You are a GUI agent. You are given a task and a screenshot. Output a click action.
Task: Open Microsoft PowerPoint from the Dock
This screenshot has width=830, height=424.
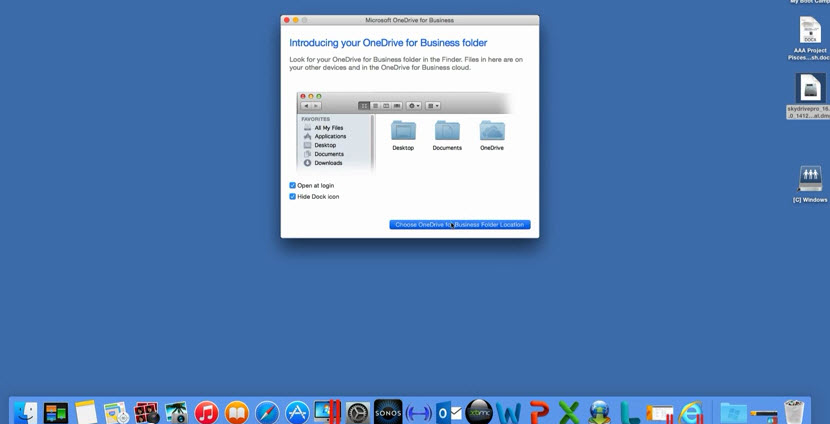[x=539, y=412]
